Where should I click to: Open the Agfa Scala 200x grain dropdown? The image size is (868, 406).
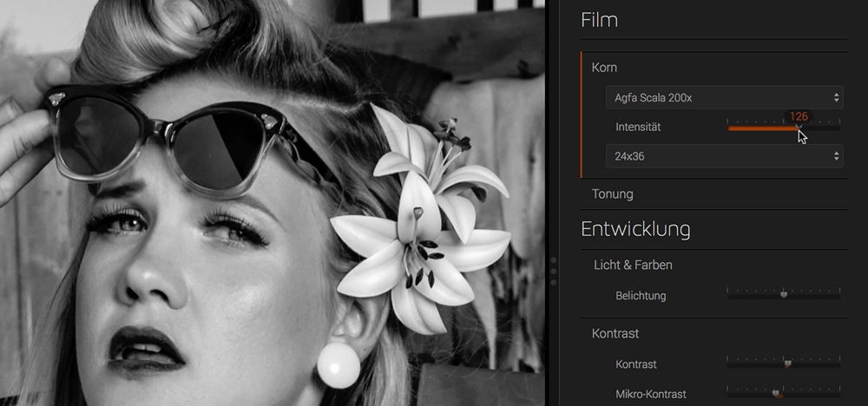(724, 98)
